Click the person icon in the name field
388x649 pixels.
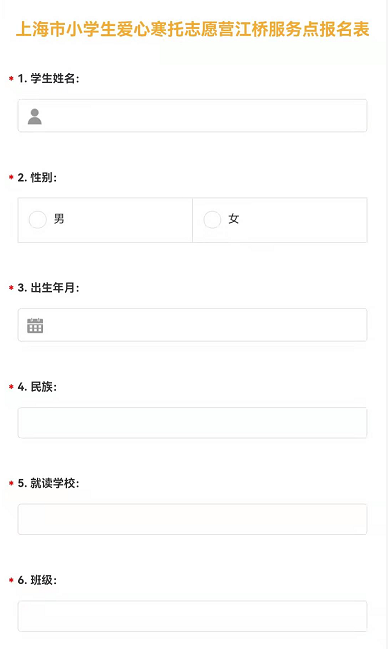(35, 116)
